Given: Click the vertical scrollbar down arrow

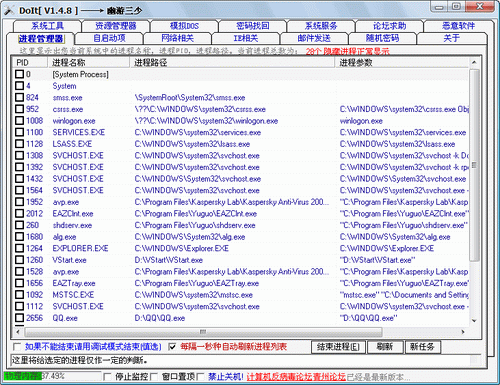Looking at the screenshot, I should [474, 321].
